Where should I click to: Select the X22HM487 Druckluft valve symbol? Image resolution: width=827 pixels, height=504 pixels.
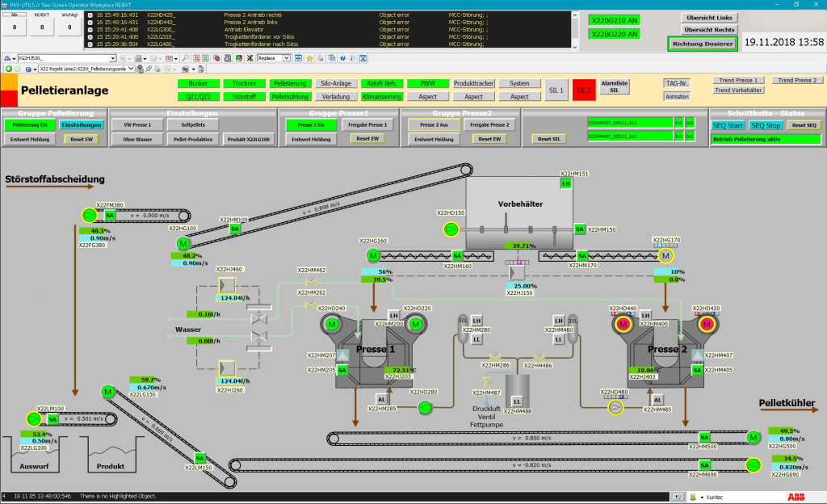(x=486, y=381)
